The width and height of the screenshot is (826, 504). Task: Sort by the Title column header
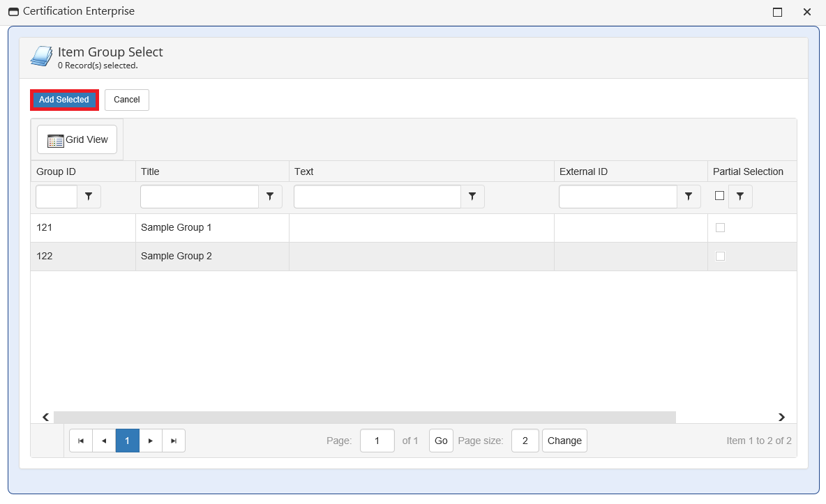point(150,171)
